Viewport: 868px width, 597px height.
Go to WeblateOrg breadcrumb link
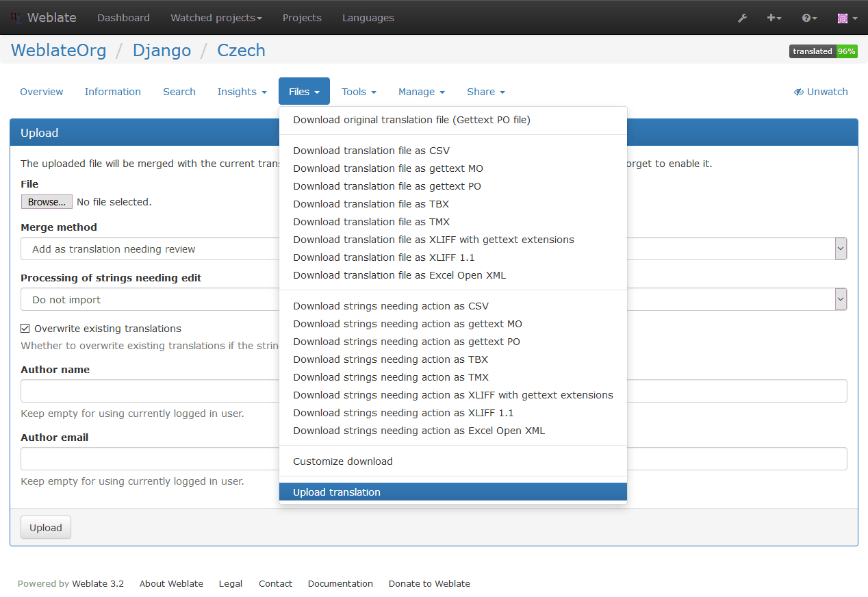point(59,51)
